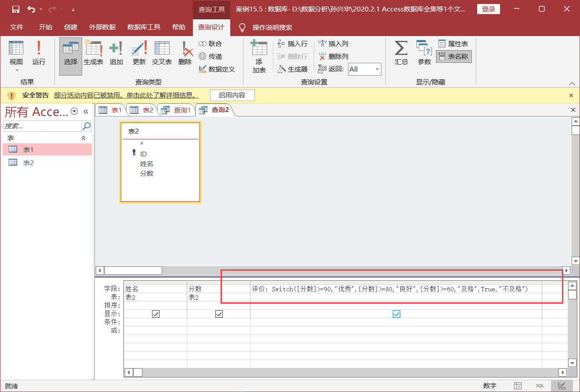The height and width of the screenshot is (392, 580).
Task: Click the 条件 cell under 分数 column
Action: [218, 322]
